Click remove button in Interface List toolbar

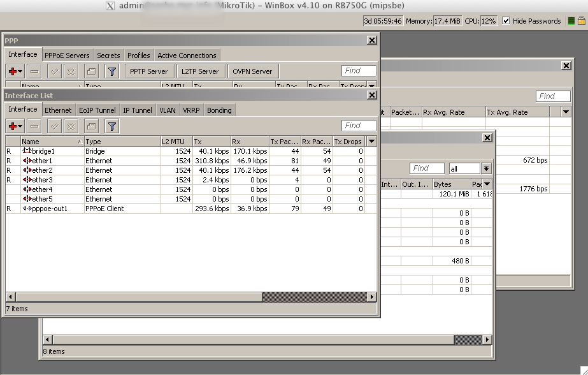34,126
